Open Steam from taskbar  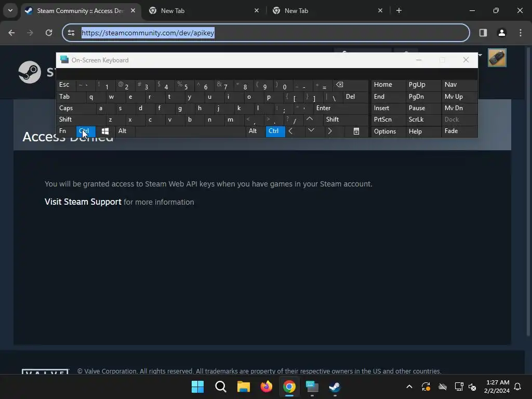[x=335, y=387]
